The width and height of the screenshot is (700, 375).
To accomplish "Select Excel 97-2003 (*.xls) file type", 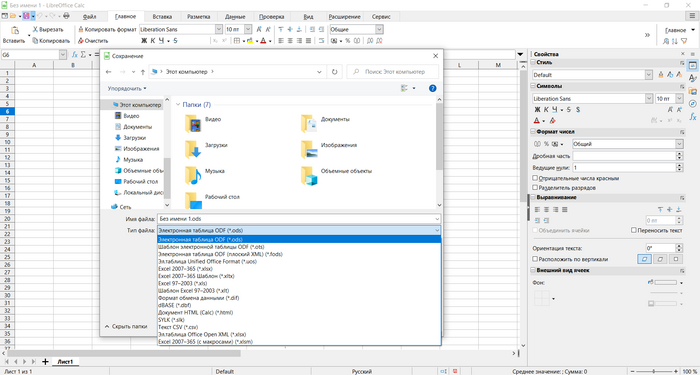I will (299, 283).
